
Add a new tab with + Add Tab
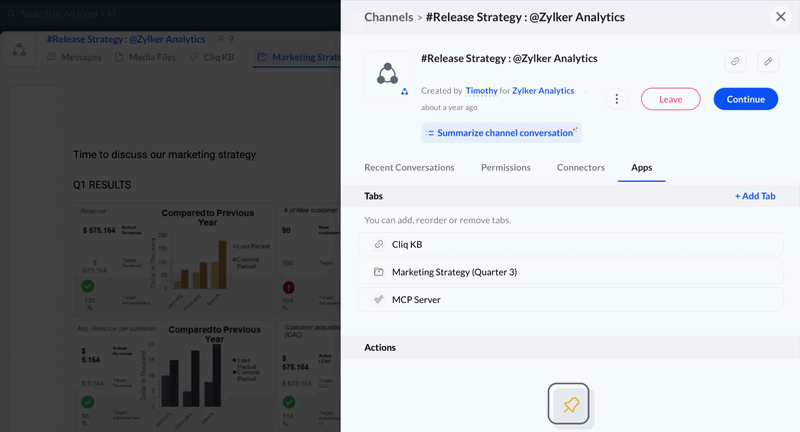(755, 196)
